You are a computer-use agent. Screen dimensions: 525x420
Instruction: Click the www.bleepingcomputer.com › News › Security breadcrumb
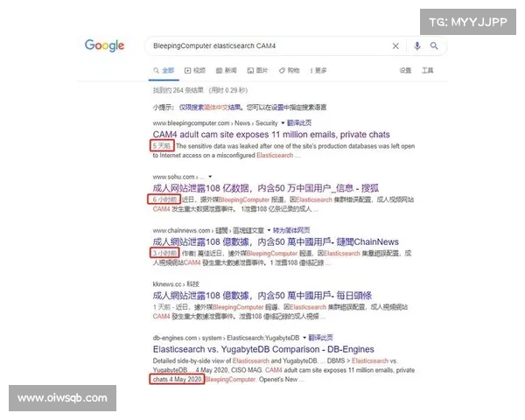coord(215,122)
